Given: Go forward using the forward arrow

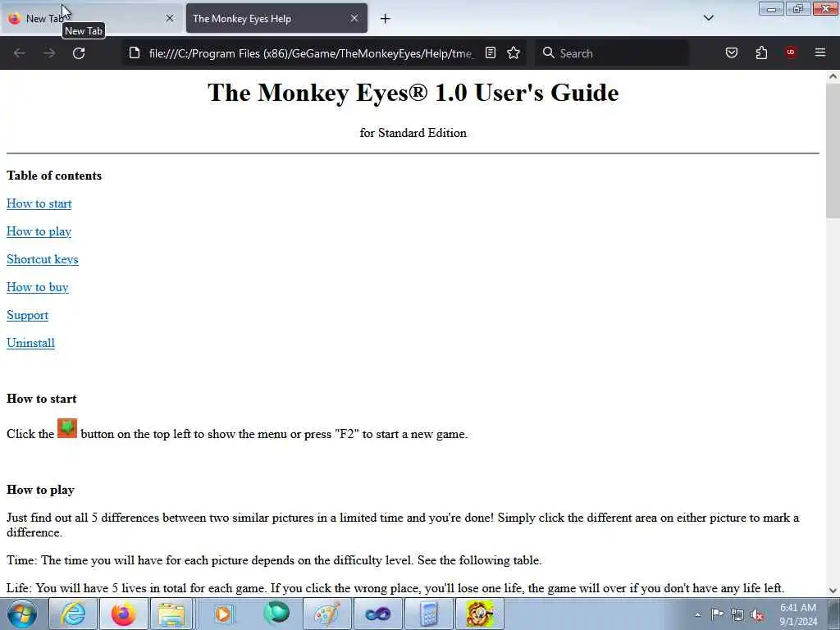Looking at the screenshot, I should tap(49, 53).
